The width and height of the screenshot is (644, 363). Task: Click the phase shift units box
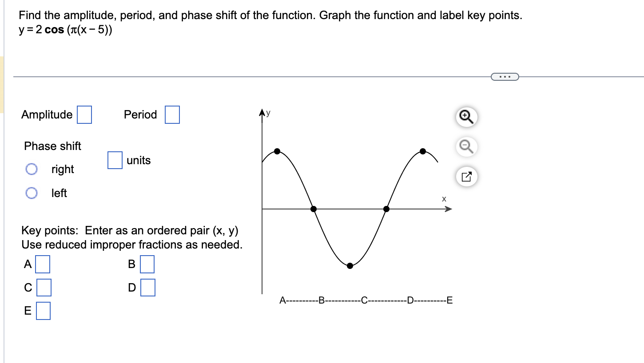point(115,161)
